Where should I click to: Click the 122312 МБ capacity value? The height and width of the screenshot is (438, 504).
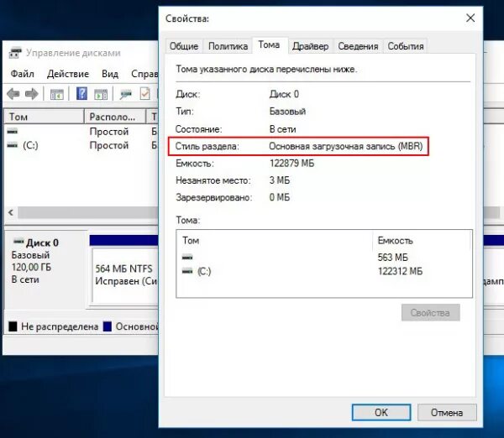coord(400,271)
